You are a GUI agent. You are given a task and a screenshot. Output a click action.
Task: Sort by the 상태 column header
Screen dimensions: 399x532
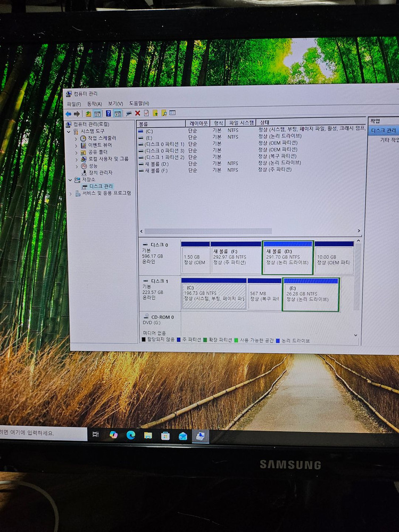coord(311,122)
